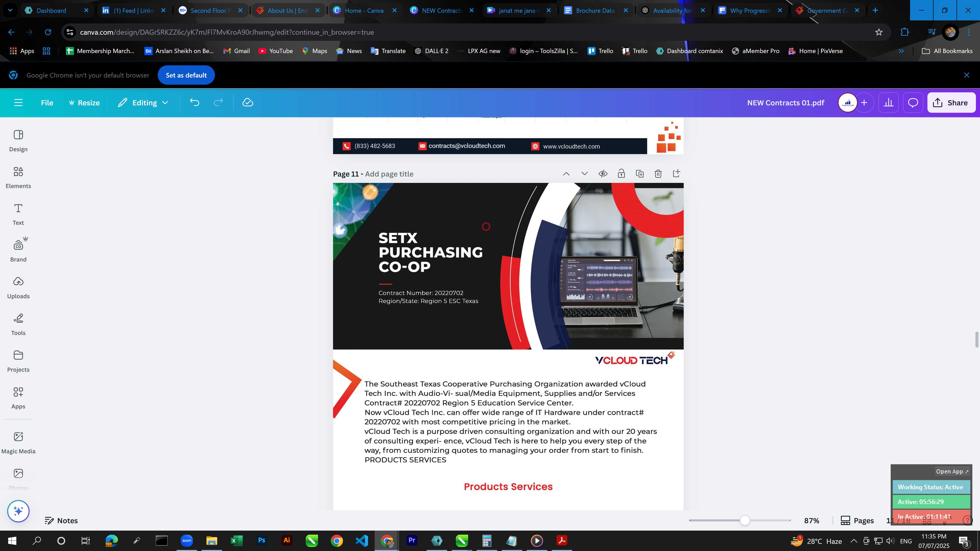Image resolution: width=980 pixels, height=551 pixels.
Task: Bookmark this page with the star
Action: [x=879, y=32]
